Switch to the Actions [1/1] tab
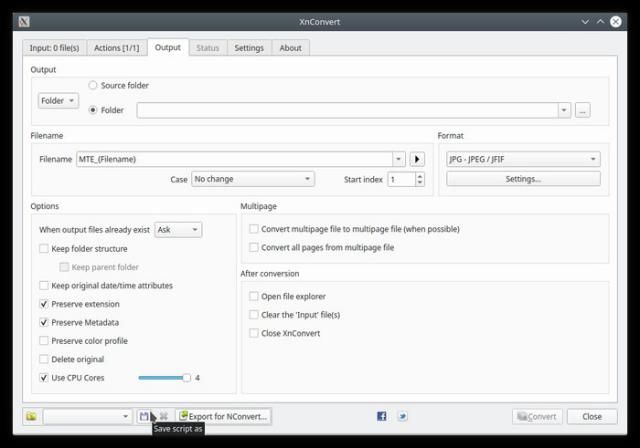 click(x=118, y=47)
